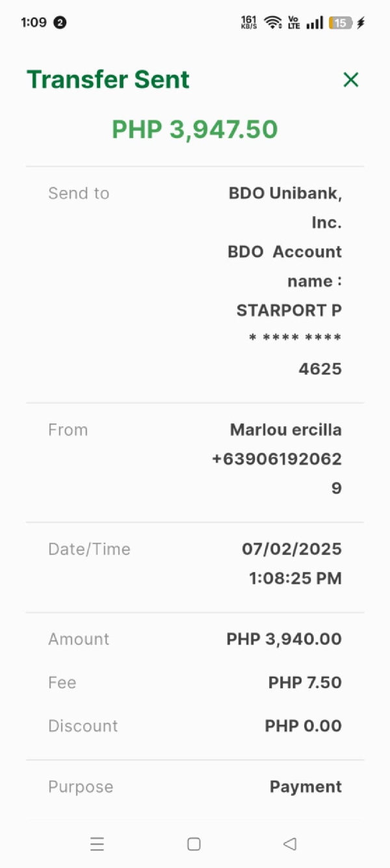The height and width of the screenshot is (868, 390).
Task: Tap the Android back navigation icon
Action: (290, 844)
